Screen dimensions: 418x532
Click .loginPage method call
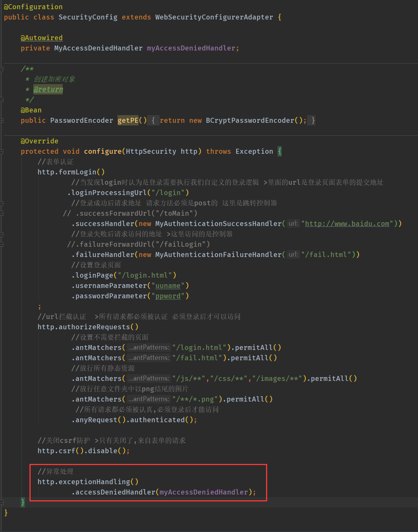pos(92,275)
